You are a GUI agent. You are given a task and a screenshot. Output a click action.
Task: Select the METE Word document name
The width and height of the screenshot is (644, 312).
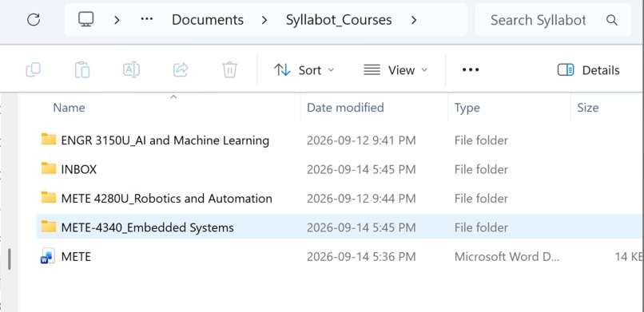pyautogui.click(x=76, y=257)
